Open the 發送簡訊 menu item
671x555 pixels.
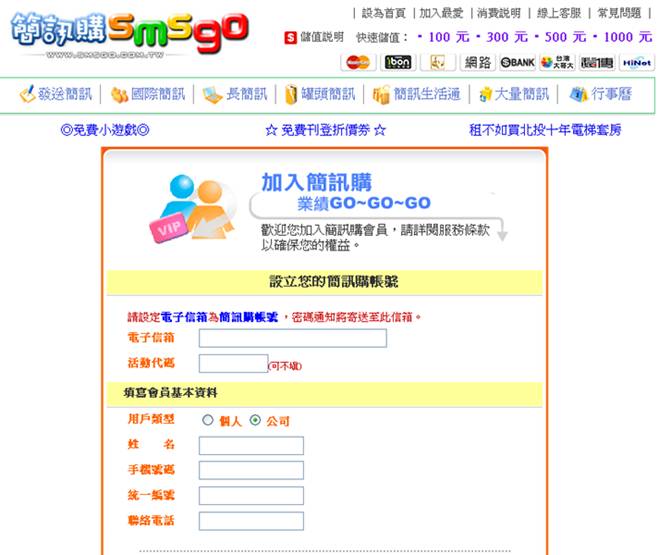55,94
